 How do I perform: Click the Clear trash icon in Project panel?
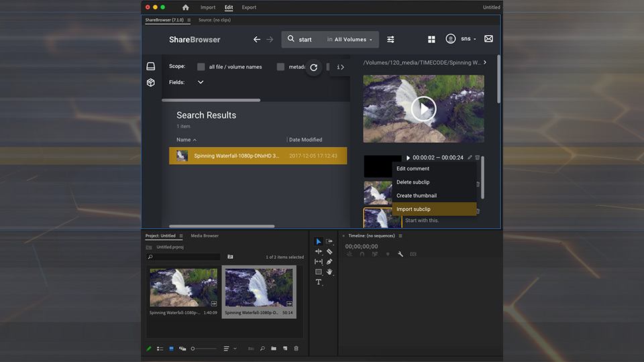click(x=296, y=349)
